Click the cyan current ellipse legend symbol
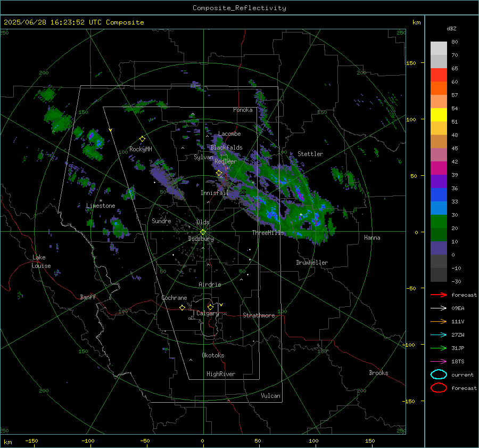 pos(439,374)
